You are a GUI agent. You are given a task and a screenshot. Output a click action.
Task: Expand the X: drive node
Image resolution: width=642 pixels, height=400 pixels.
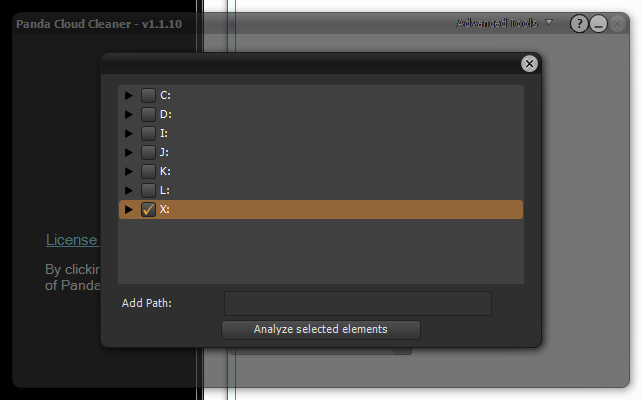pos(129,210)
